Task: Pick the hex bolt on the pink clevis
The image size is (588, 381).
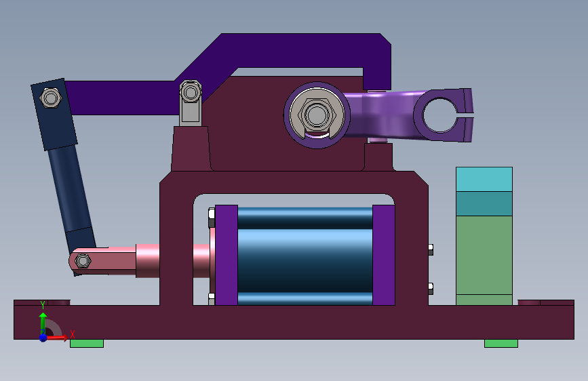Action: tap(83, 260)
